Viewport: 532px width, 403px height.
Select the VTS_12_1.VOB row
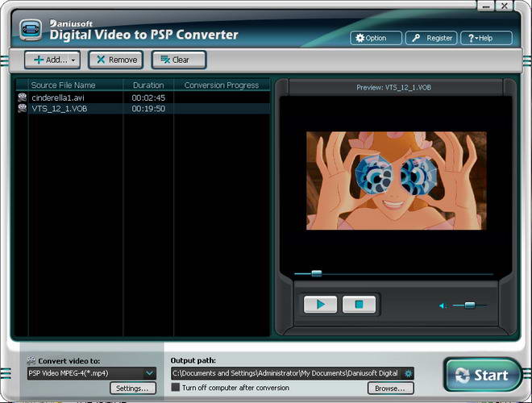tap(143, 109)
